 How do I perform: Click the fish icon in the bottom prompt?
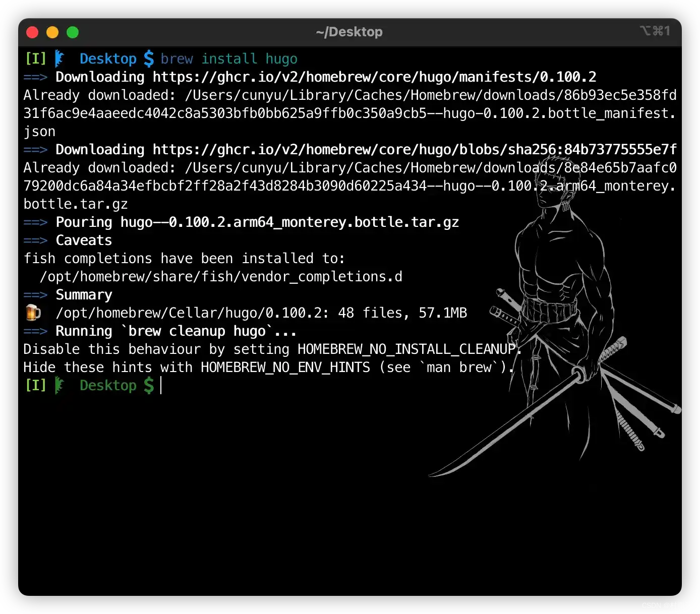tap(60, 385)
